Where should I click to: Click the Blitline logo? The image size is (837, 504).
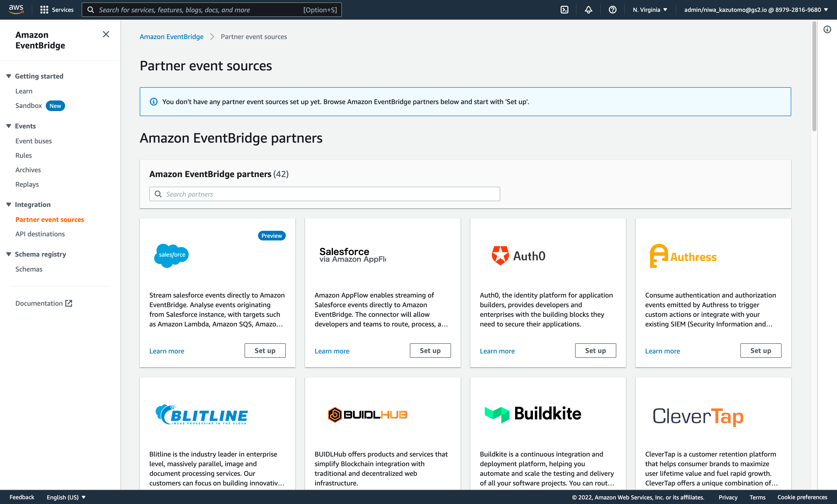point(202,415)
